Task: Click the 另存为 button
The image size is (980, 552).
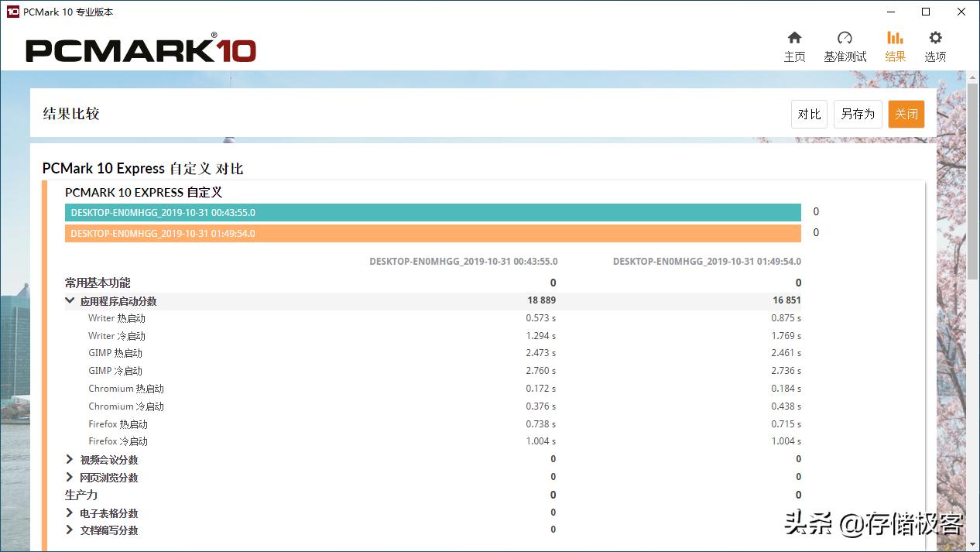Action: (858, 114)
